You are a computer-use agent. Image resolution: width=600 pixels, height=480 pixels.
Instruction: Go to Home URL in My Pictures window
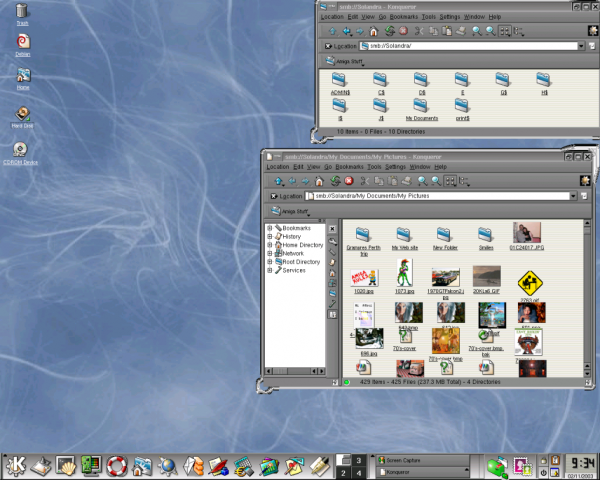(319, 181)
